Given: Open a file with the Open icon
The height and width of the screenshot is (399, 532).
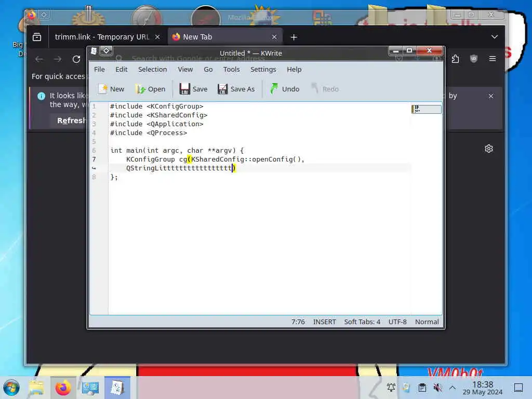Looking at the screenshot, I should [140, 89].
